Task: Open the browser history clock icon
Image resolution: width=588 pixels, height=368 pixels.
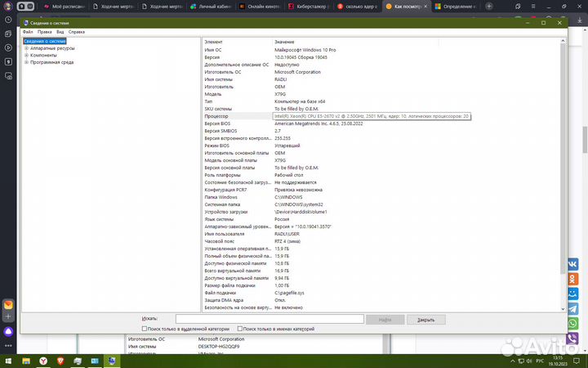Action: (8, 20)
